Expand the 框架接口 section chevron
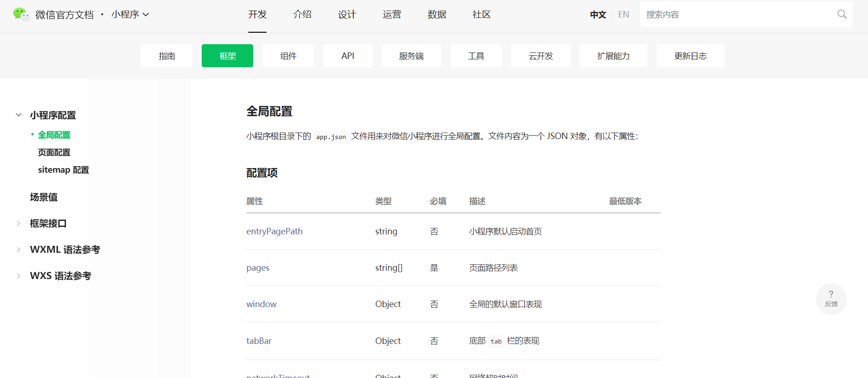This screenshot has width=868, height=378. tap(18, 223)
